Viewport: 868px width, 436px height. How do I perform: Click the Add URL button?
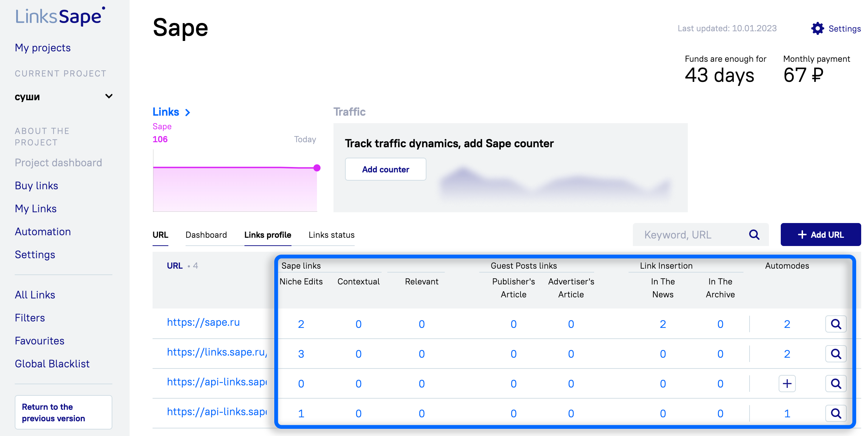point(821,235)
